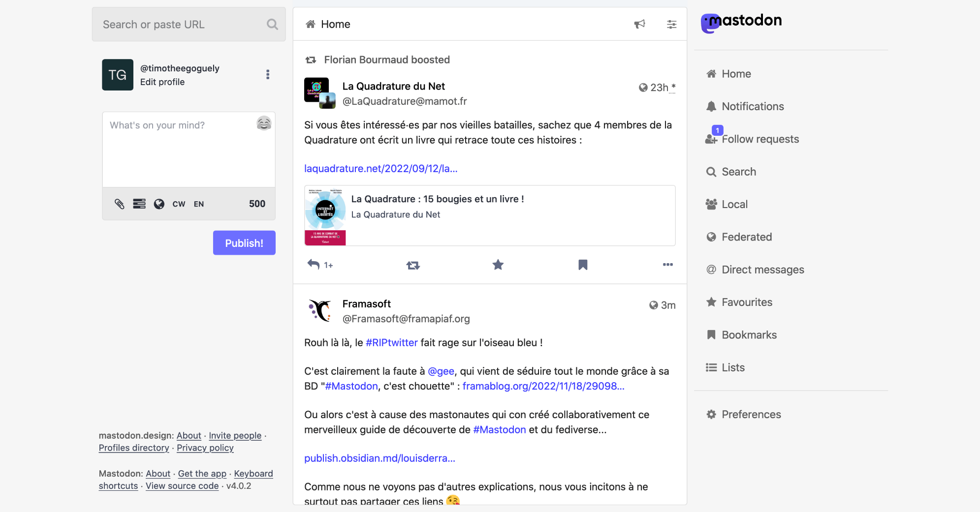Show Home column settings sliders
980x512 pixels.
[671, 24]
